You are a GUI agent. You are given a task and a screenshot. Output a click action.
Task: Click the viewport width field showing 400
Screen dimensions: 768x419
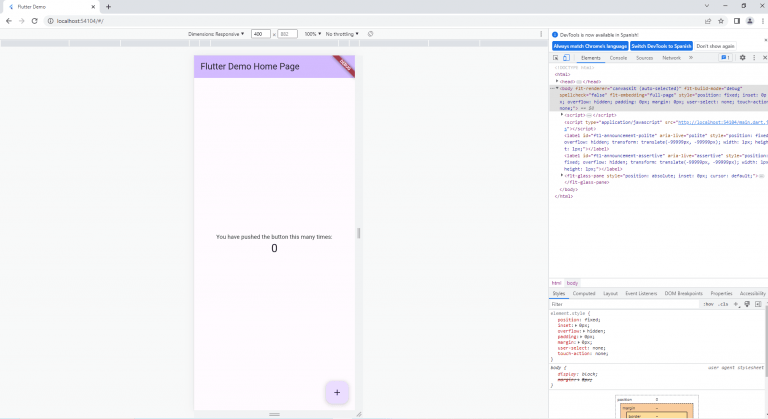point(261,34)
